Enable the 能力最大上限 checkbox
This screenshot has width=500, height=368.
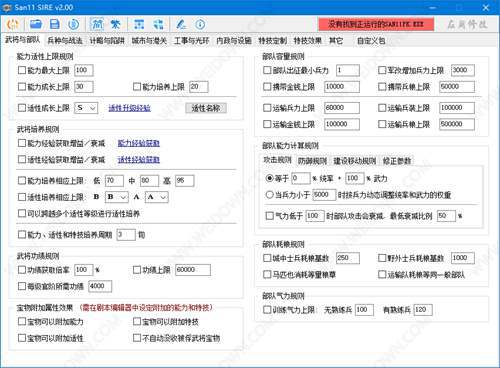(x=22, y=70)
